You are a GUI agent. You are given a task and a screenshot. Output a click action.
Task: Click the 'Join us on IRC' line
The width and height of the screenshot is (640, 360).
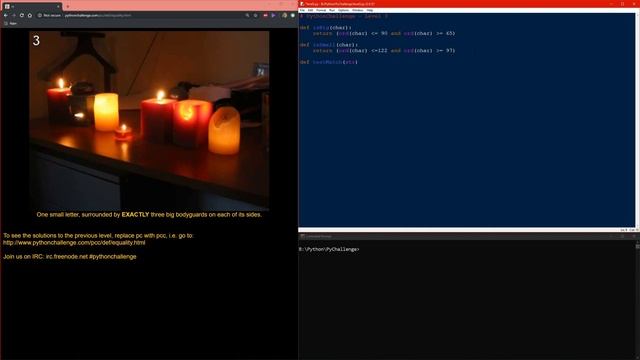click(x=70, y=256)
